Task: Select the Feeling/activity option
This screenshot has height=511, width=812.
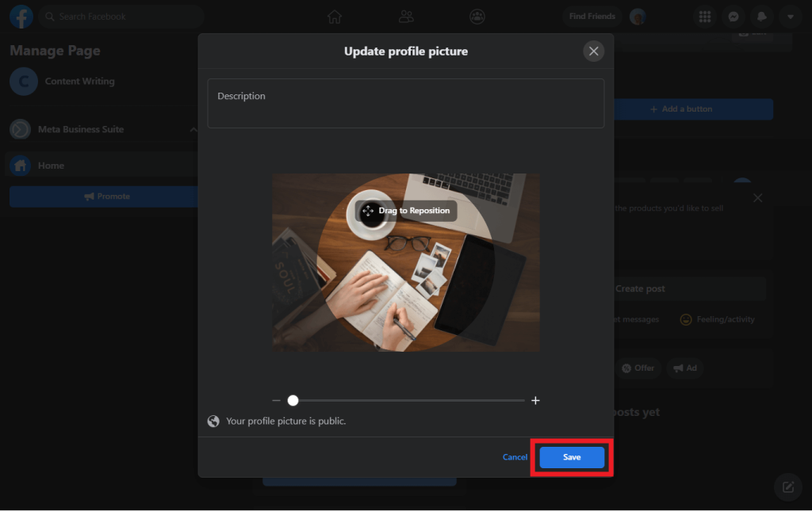Action: (717, 319)
